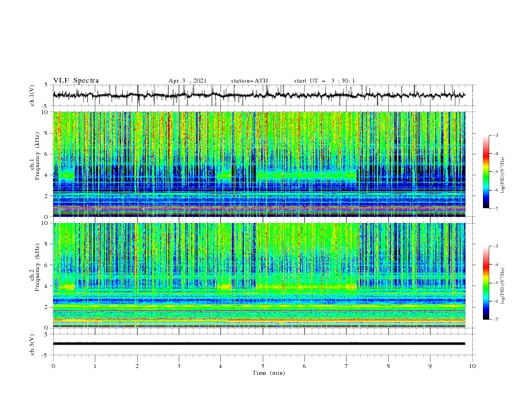Click the ch.1 "Frequency (kHz)" axis label

[38, 154]
